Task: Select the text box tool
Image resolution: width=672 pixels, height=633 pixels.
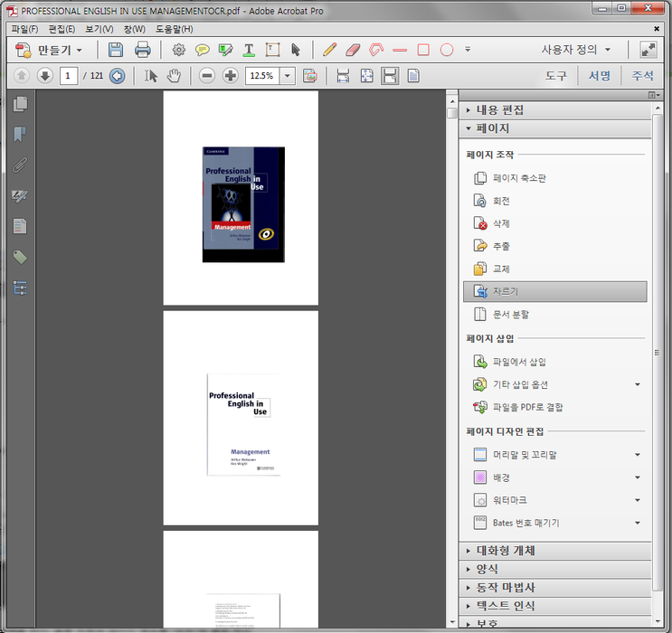Action: (x=272, y=50)
